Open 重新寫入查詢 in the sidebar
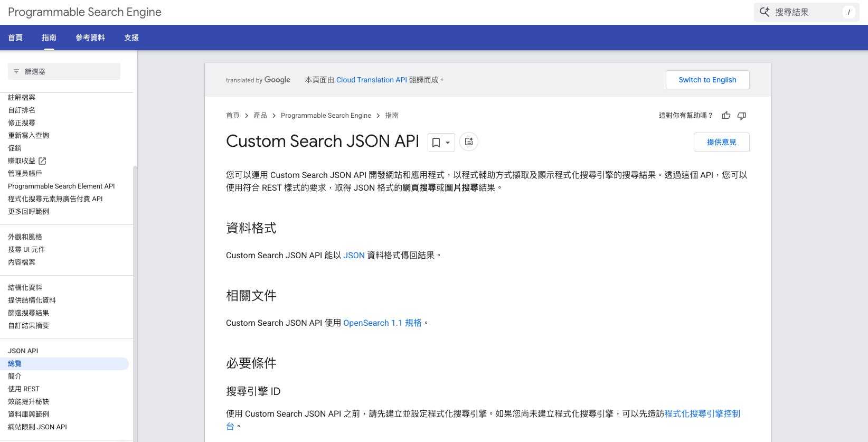 point(29,136)
